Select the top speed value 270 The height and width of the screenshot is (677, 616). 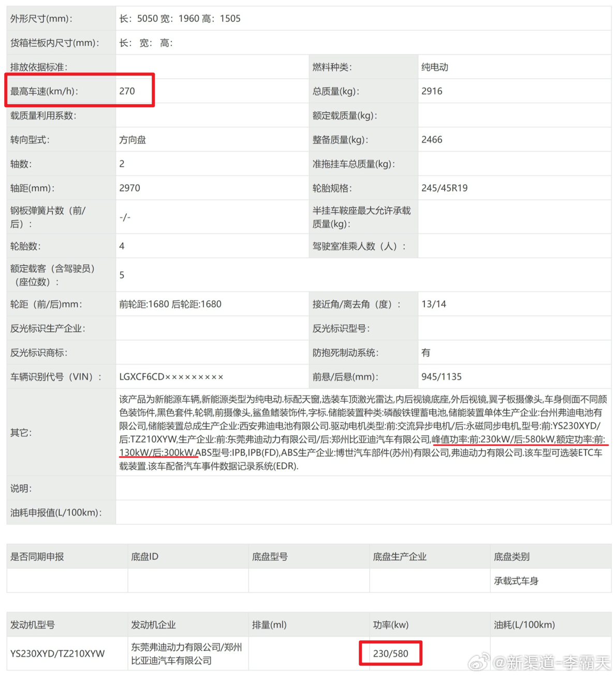127,92
